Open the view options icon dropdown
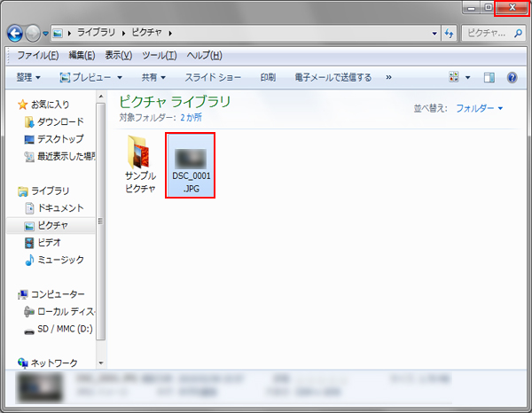The height and width of the screenshot is (413, 532). 459,78
